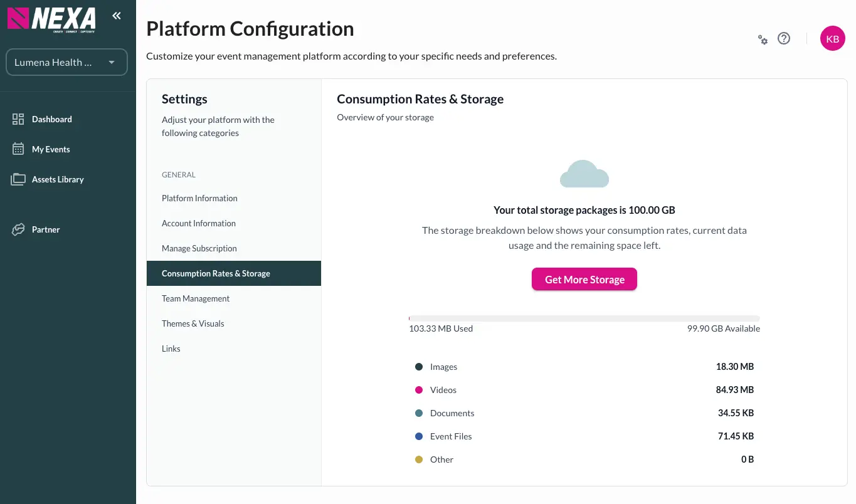Viewport: 856px width, 504px height.
Task: Open the settings gears icon
Action: click(x=763, y=39)
